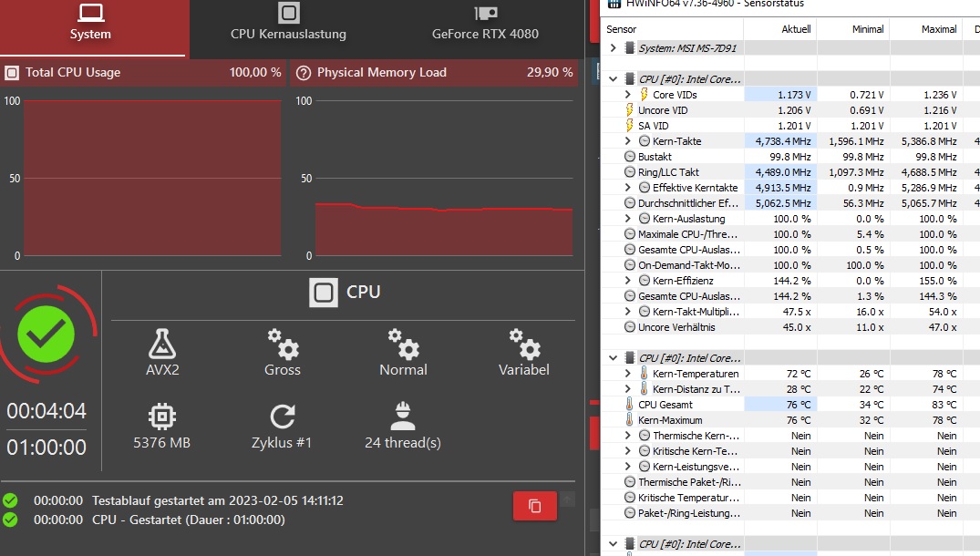This screenshot has width=980, height=556.
Task: Expand Core VIDs row in HWiNFO
Action: click(628, 94)
